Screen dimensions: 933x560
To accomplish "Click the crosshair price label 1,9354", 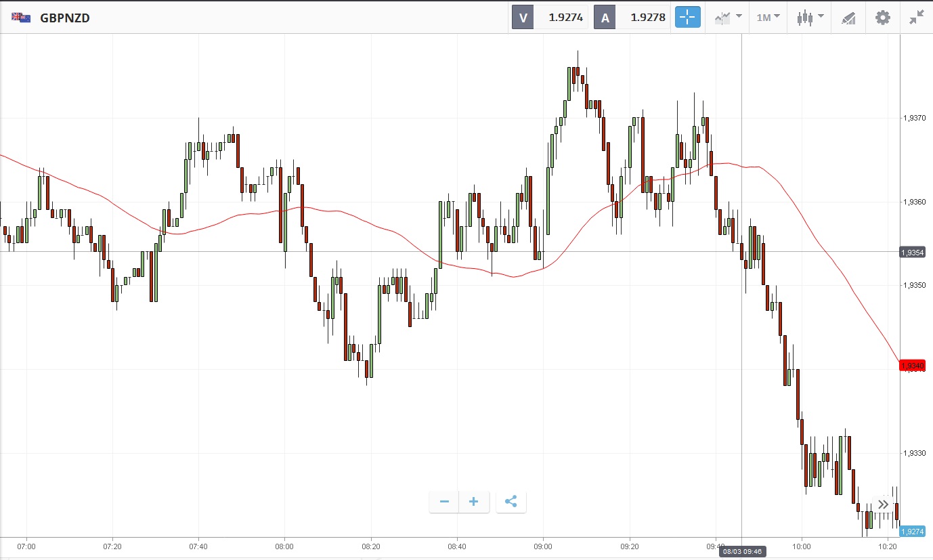I will click(x=912, y=253).
